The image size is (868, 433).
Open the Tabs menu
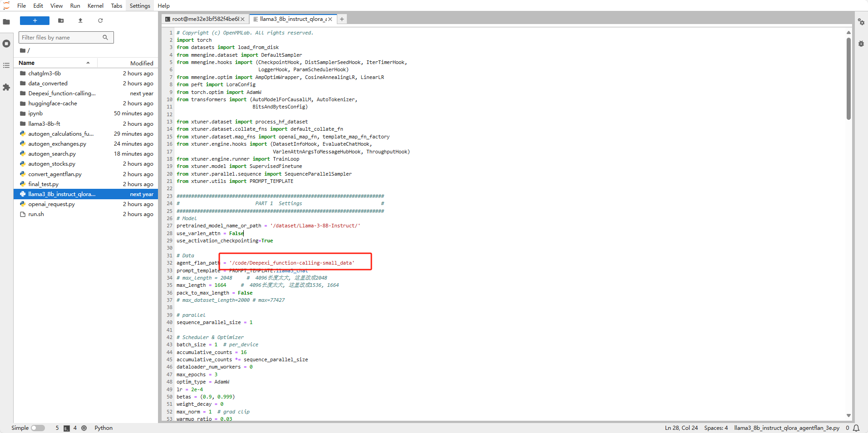[117, 5]
